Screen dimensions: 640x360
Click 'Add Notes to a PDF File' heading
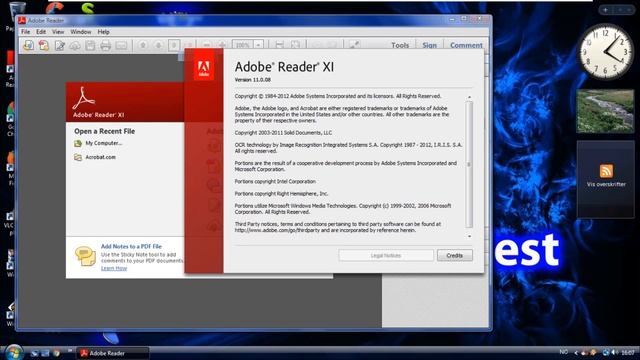131,247
